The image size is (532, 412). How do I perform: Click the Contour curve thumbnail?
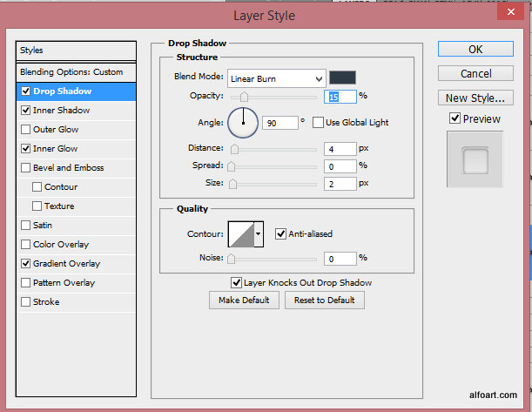tap(240, 233)
